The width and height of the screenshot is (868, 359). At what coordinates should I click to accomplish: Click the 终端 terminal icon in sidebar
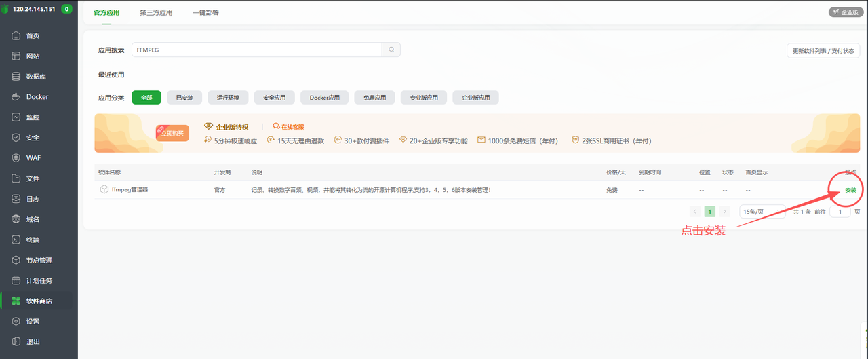(16, 240)
